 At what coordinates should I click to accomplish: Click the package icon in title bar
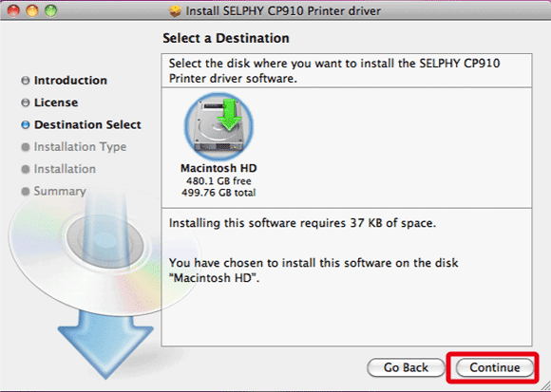pos(175,10)
